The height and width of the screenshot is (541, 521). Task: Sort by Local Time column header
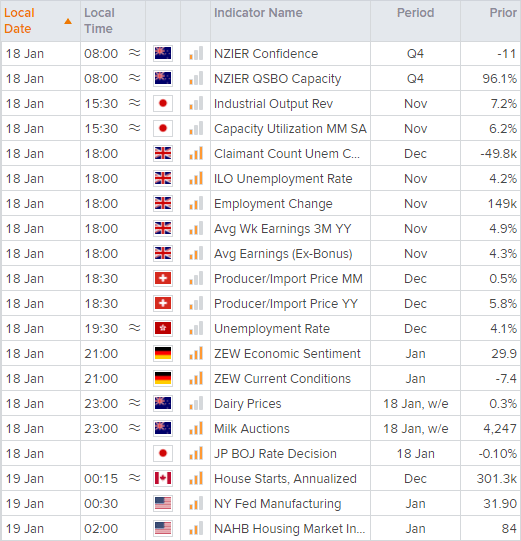pyautogui.click(x=99, y=21)
